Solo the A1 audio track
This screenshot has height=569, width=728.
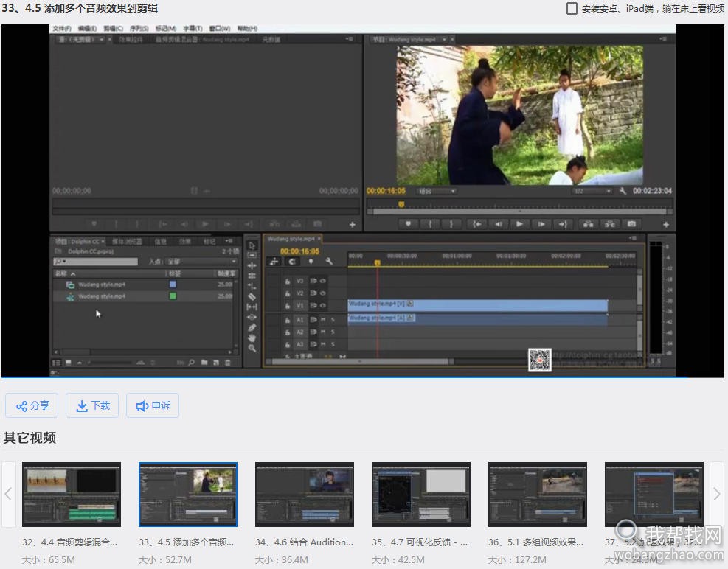coord(333,320)
